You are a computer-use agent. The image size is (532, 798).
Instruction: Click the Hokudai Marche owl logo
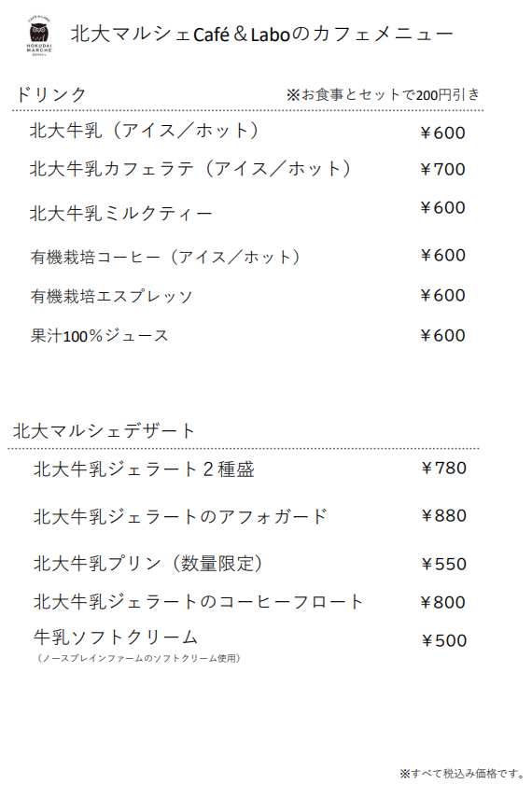click(x=39, y=35)
